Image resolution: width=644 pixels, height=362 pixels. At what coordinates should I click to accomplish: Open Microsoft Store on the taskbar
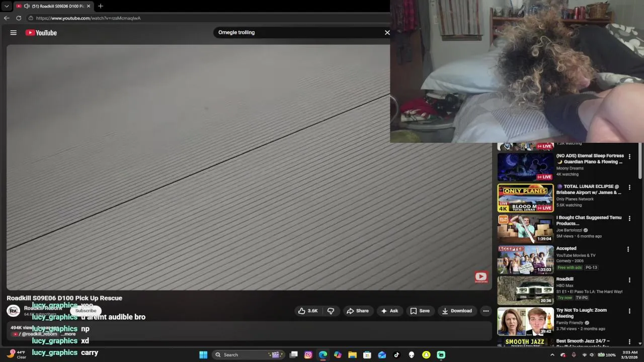[367, 355]
